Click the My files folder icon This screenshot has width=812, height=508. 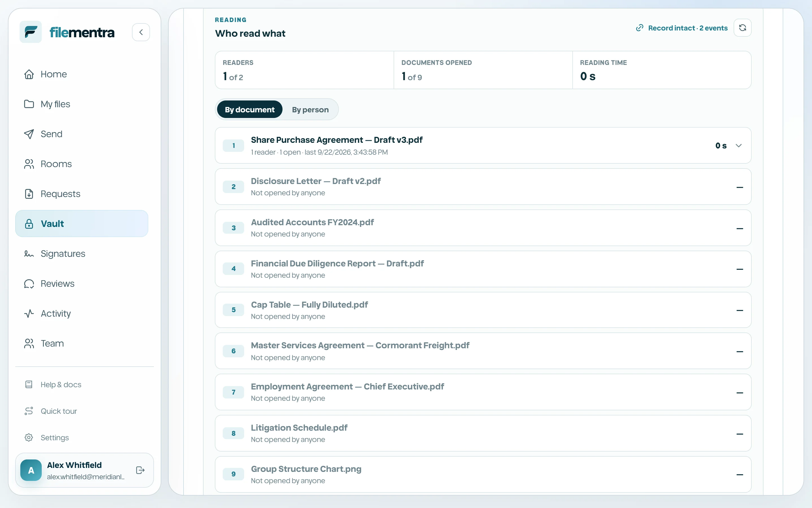pyautogui.click(x=29, y=104)
